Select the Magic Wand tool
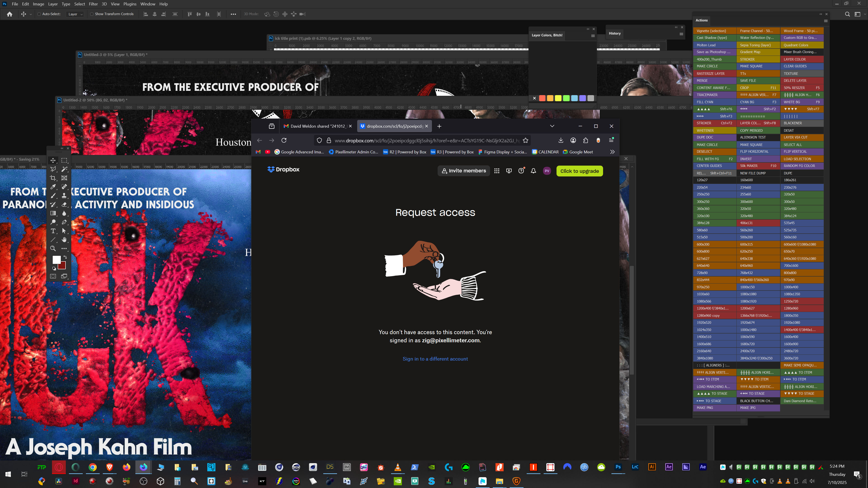The height and width of the screenshot is (488, 868). pyautogui.click(x=64, y=169)
